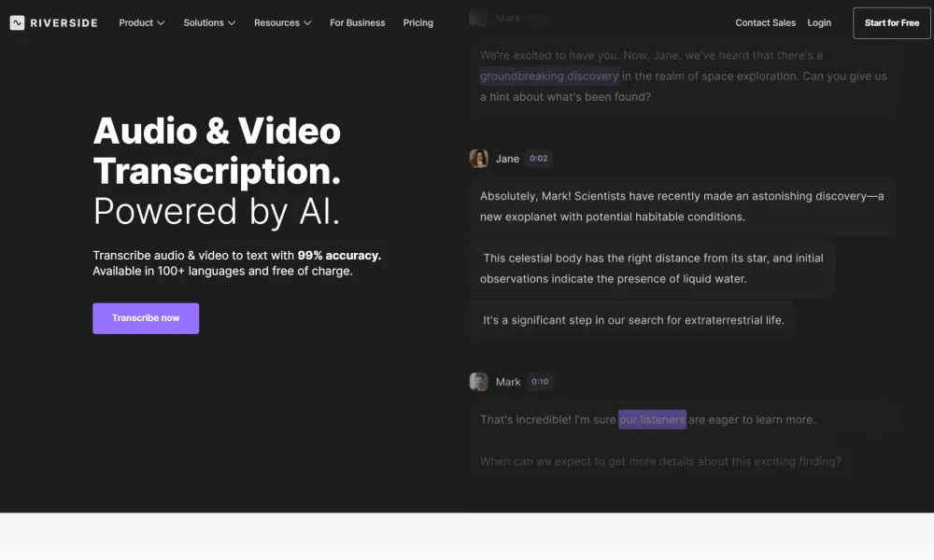The height and width of the screenshot is (560, 934).
Task: Click the 0:02 timestamp on Jane's message
Action: 537,158
